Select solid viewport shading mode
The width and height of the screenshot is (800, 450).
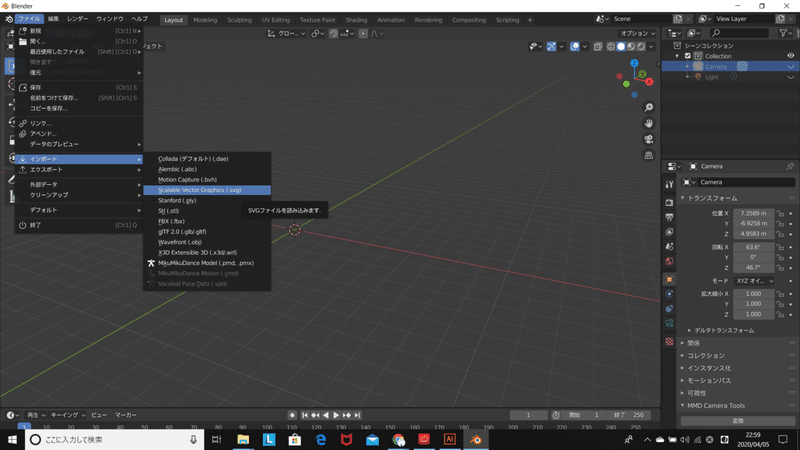coord(621,46)
